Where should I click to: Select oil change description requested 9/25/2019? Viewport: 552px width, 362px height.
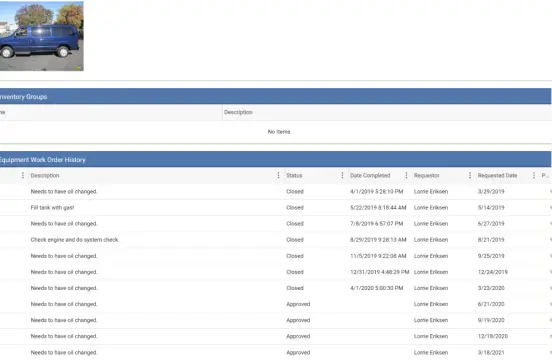[64, 256]
